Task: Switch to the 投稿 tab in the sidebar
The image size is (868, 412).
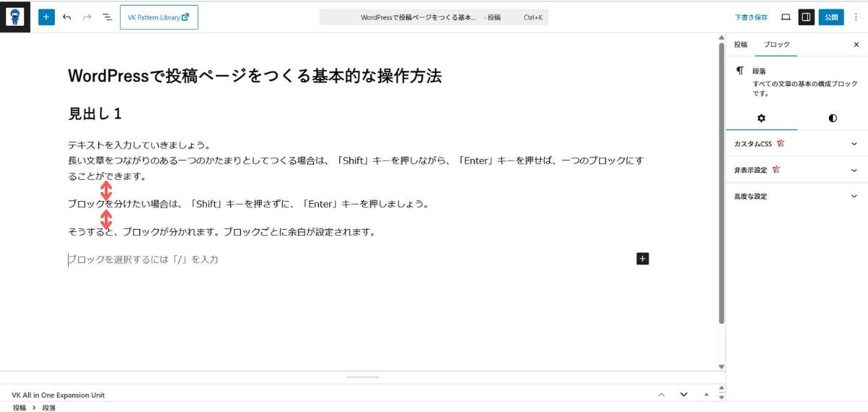Action: point(741,45)
